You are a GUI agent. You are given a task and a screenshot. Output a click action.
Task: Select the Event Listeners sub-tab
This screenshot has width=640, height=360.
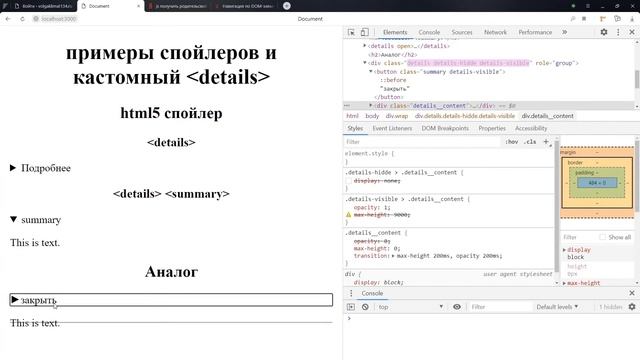tap(392, 128)
